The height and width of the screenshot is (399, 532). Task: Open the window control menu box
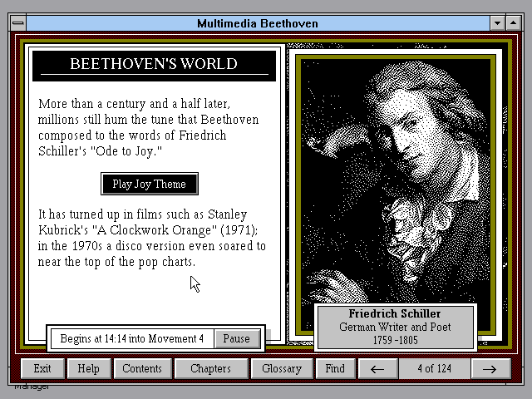[18, 23]
